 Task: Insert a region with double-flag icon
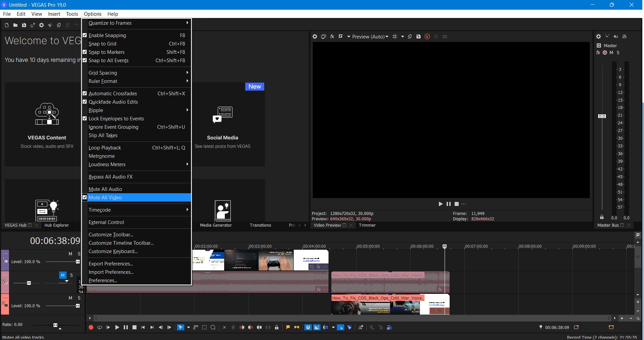click(x=297, y=327)
